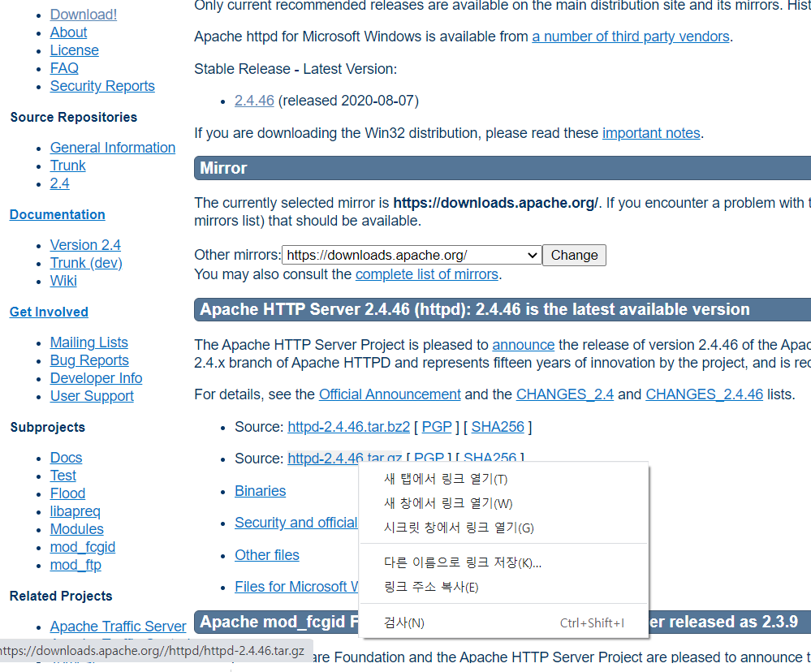Viewport: 811px width, 672px height.
Task: Open Trunk (dev) documentation link
Action: 86,263
